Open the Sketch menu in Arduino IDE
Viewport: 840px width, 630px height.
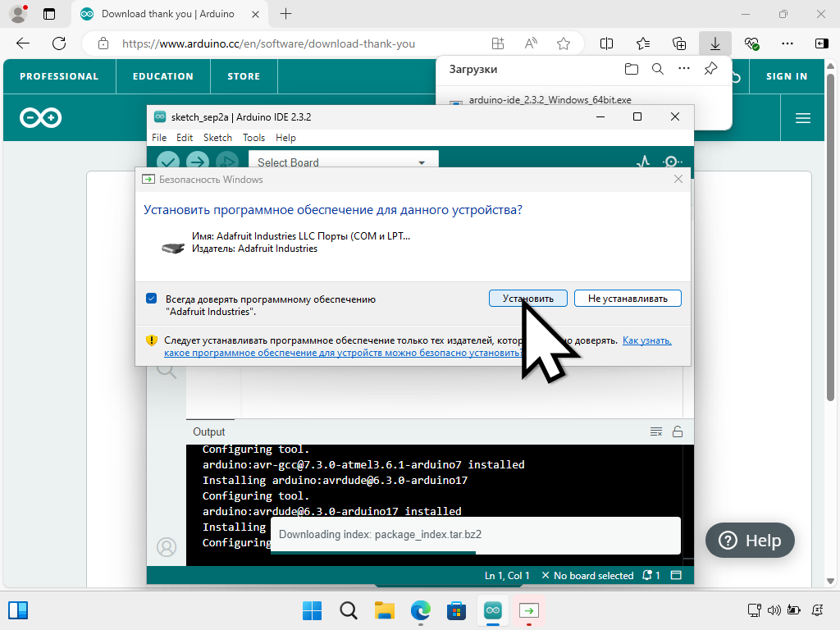[x=217, y=138]
